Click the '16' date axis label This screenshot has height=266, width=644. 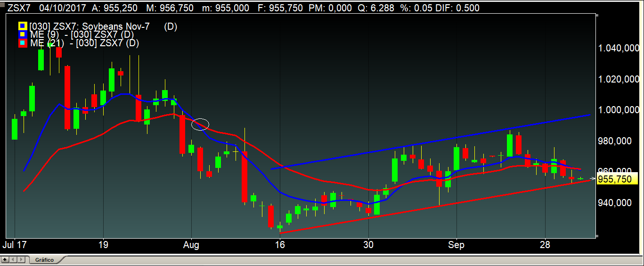[x=280, y=245]
